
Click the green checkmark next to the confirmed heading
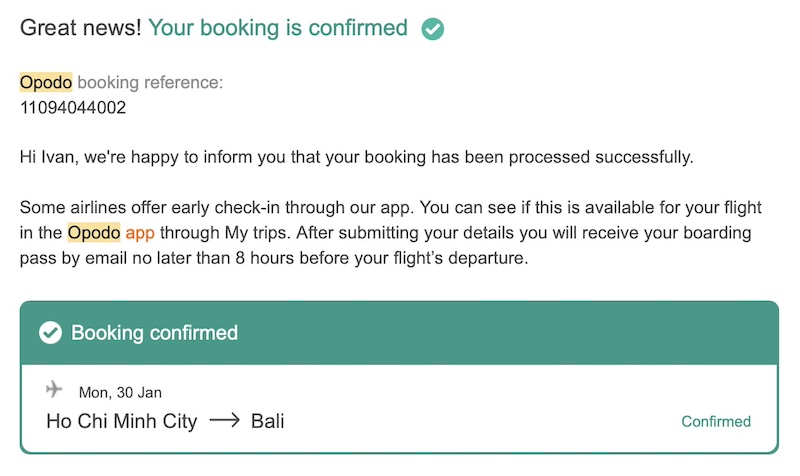[x=432, y=28]
